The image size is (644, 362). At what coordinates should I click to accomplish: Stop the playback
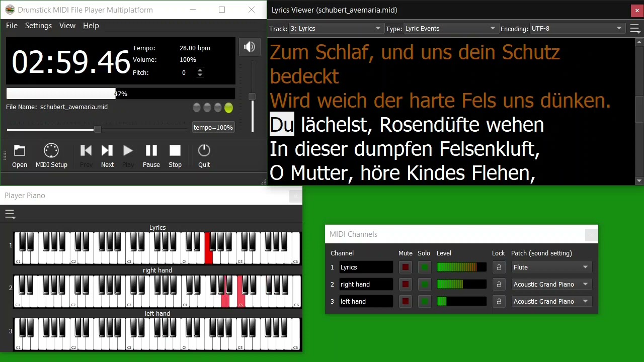pos(175,156)
